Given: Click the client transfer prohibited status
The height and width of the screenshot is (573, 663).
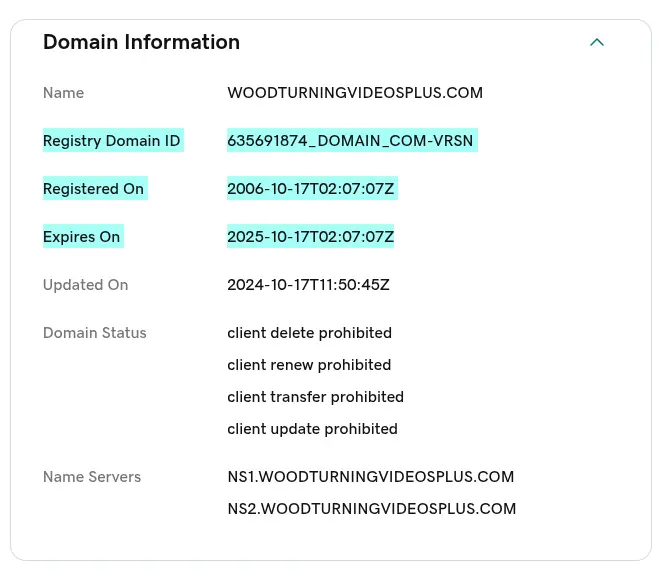Looking at the screenshot, I should coord(315,397).
